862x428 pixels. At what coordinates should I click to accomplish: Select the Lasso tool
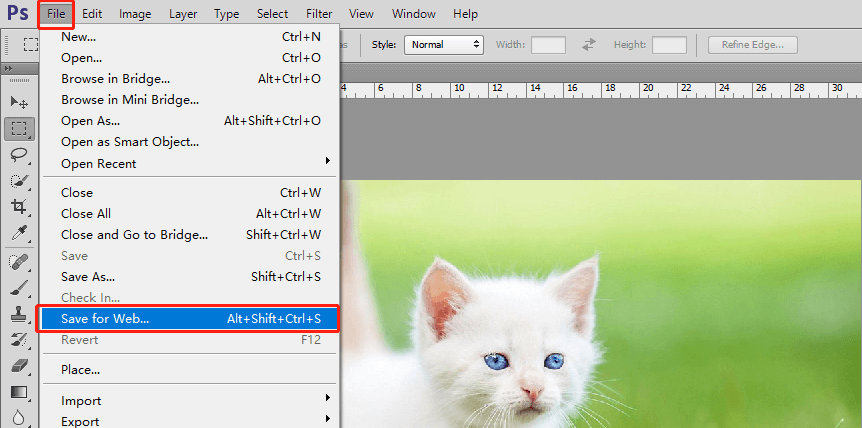19,155
